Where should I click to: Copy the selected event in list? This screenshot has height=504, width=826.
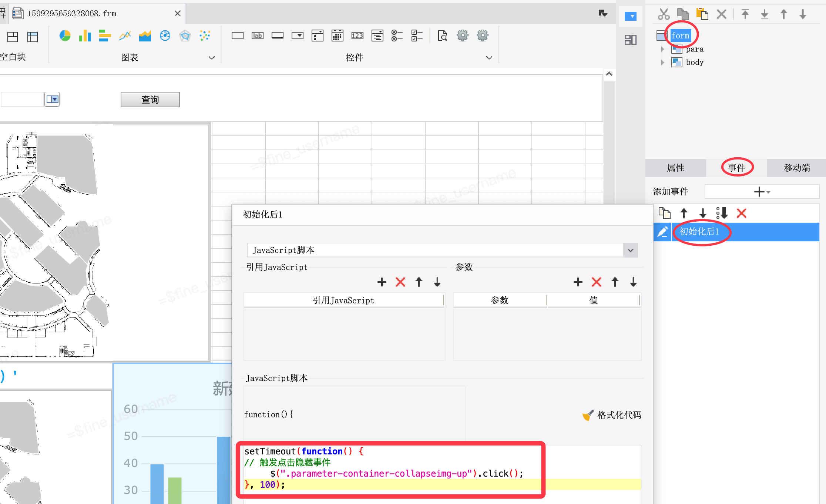pyautogui.click(x=665, y=213)
